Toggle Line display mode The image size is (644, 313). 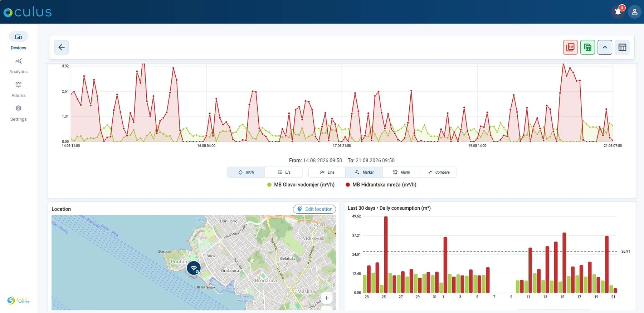327,172
